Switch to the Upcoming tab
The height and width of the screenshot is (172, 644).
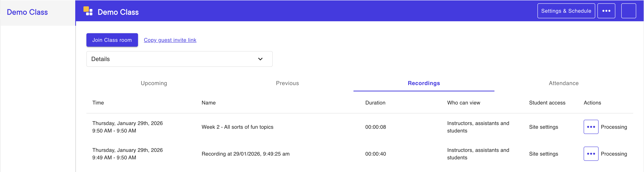(x=154, y=83)
